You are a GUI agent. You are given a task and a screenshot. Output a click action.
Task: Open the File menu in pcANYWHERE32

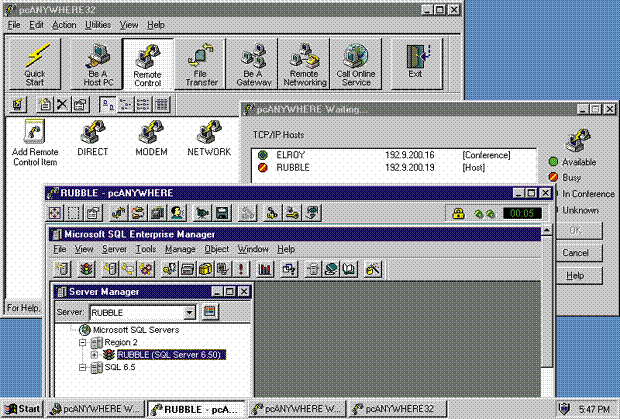coord(14,25)
